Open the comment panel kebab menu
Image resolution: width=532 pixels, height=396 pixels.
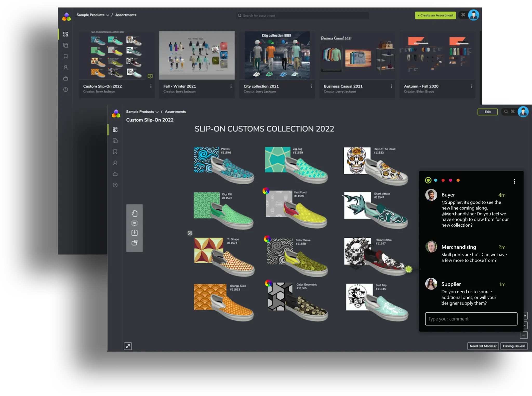tap(514, 181)
